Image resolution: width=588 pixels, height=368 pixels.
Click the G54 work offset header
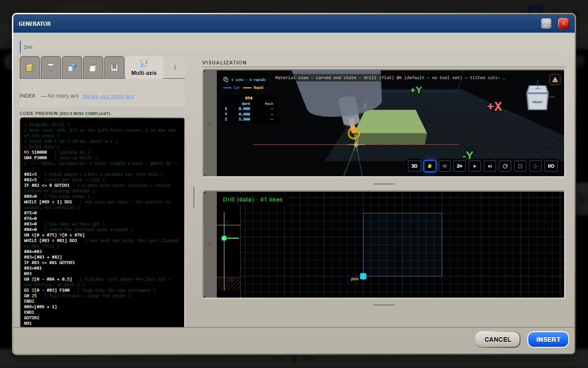coord(249,98)
